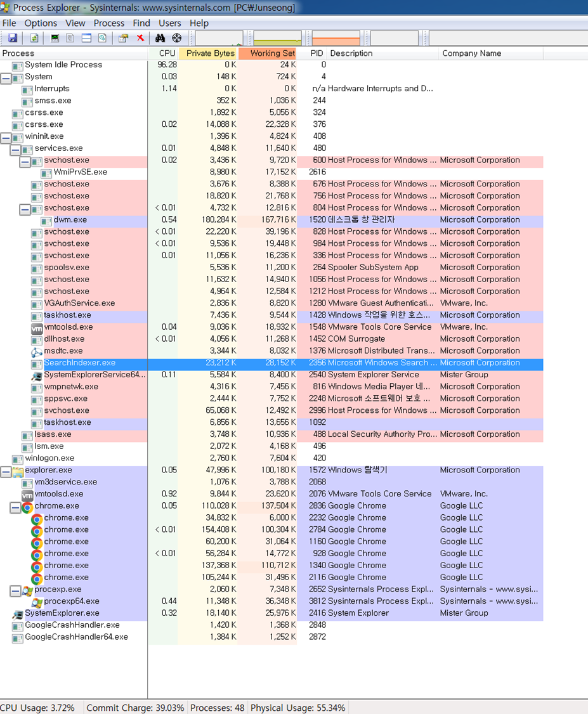The height and width of the screenshot is (714, 588).
Task: Open the Find menu
Action: 141,23
